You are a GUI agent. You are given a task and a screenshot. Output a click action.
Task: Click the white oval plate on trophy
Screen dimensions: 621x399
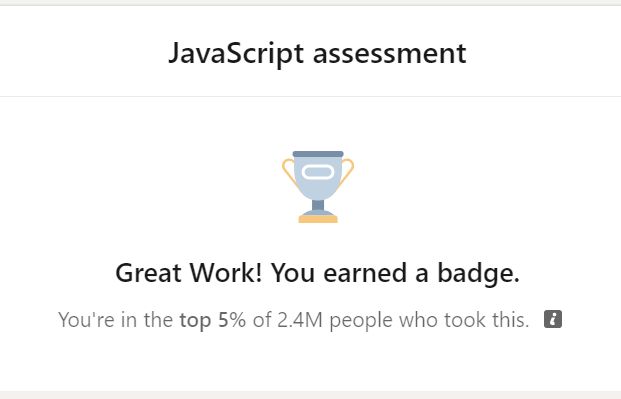pos(317,172)
